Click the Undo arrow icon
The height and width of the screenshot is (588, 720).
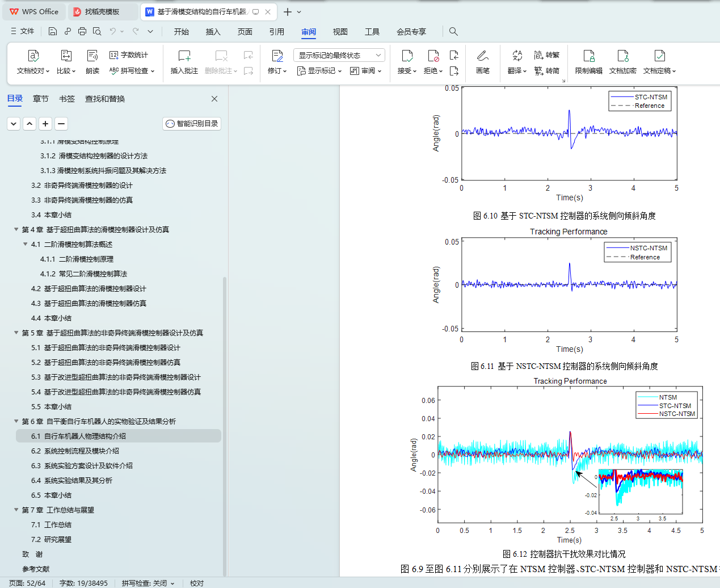[x=113, y=31]
